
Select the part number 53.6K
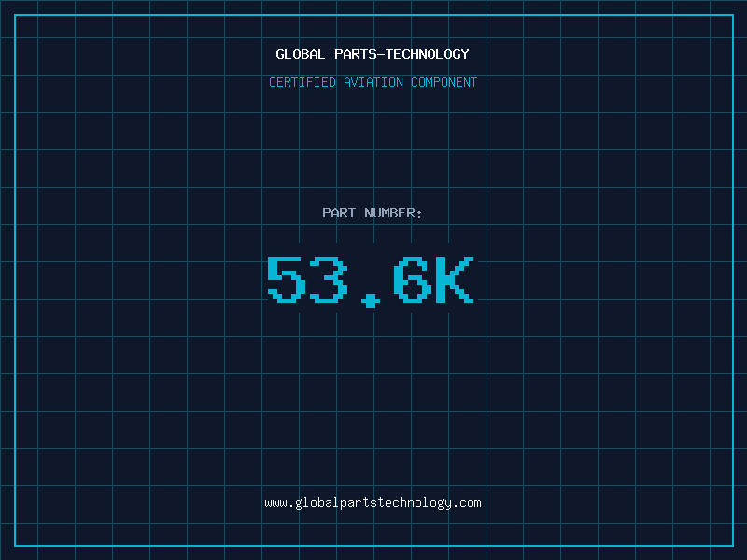(371, 282)
